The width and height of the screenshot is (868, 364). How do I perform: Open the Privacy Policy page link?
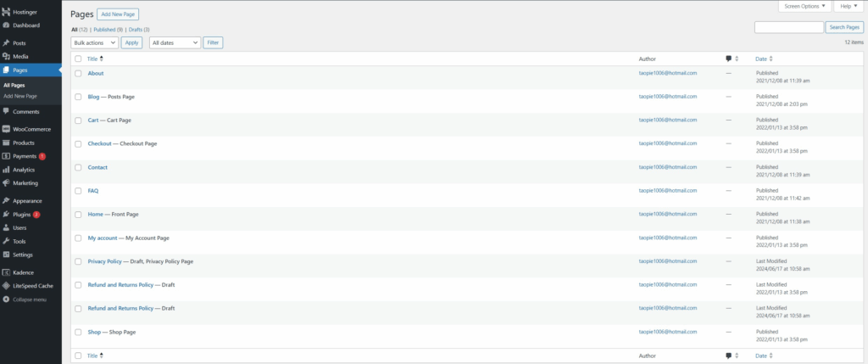tap(105, 261)
